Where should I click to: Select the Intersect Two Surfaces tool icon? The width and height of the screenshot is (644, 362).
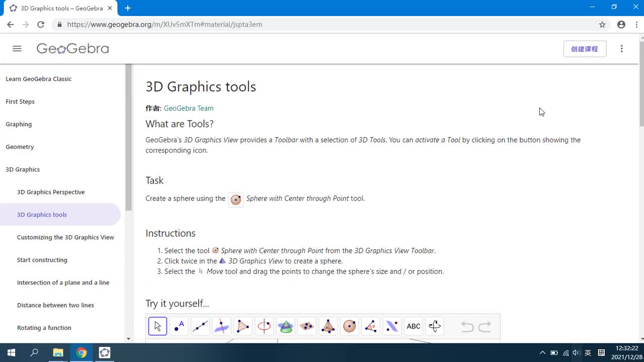[x=285, y=326]
